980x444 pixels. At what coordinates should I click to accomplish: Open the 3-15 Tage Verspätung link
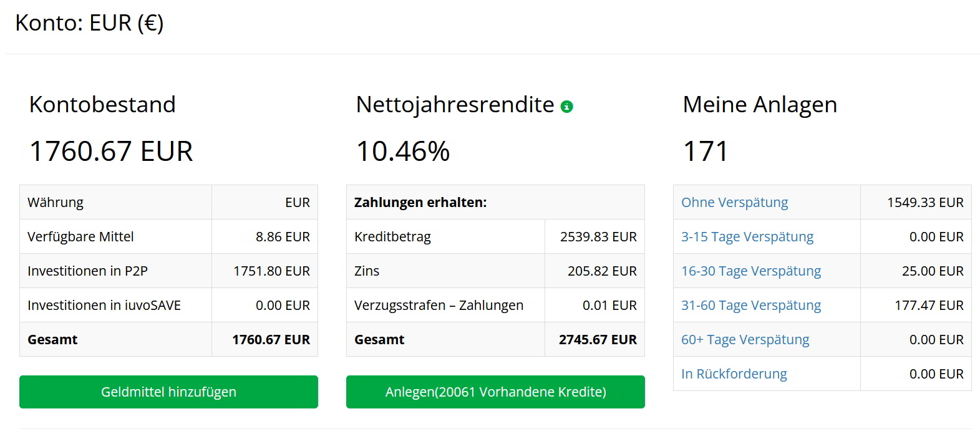tap(747, 236)
